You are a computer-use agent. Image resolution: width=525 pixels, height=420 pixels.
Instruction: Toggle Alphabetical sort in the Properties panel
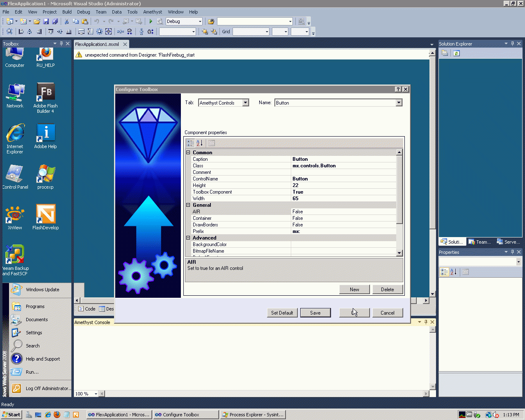[453, 272]
